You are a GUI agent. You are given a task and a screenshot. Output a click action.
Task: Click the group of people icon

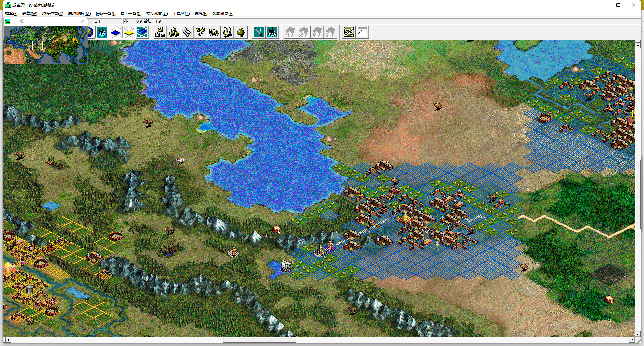pos(214,33)
